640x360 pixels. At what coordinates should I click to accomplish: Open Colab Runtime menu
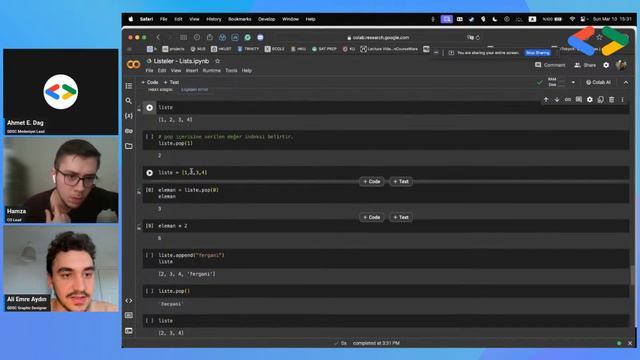(x=211, y=71)
